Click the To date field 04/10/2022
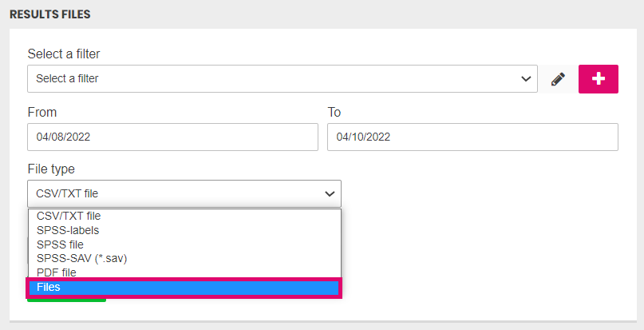 tap(472, 137)
